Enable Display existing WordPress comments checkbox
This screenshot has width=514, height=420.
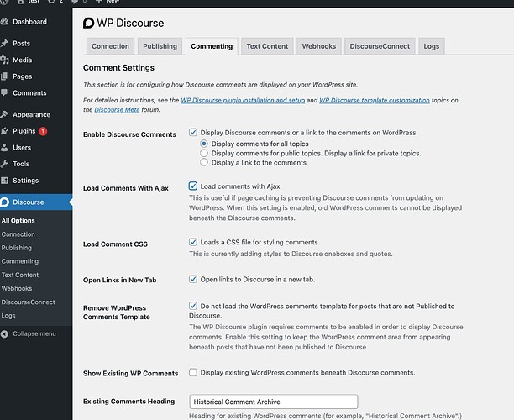click(x=193, y=372)
